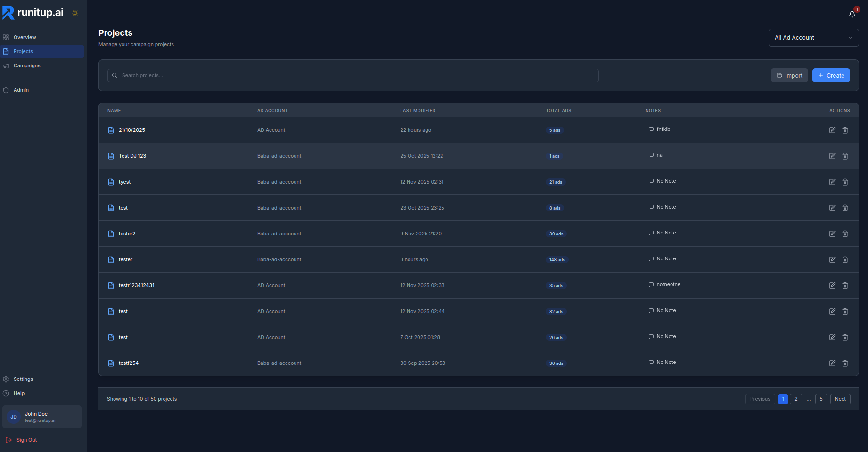The width and height of the screenshot is (868, 452).
Task: Expand the All Ad Account dropdown
Action: pyautogui.click(x=813, y=38)
